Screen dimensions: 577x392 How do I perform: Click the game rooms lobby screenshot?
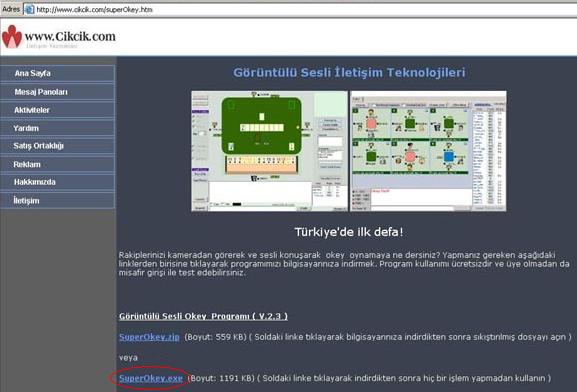point(429,151)
